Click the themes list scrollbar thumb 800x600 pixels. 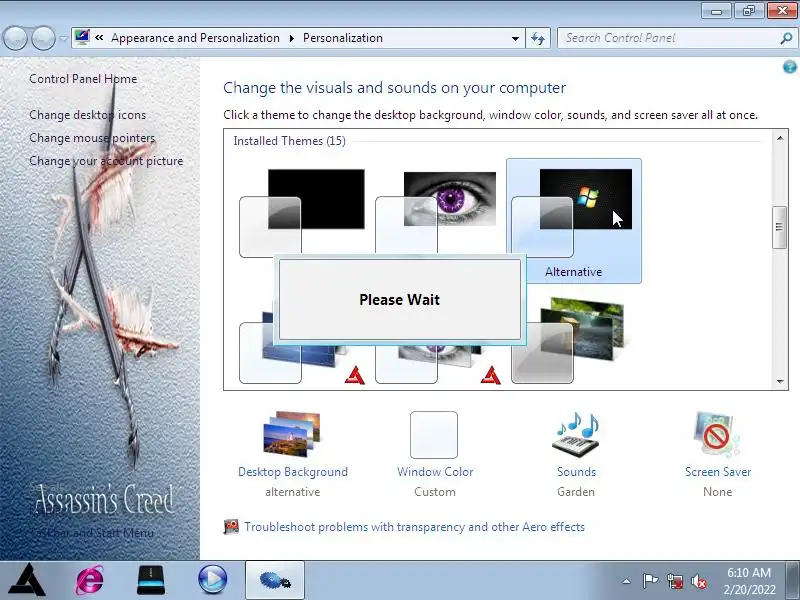[x=779, y=227]
